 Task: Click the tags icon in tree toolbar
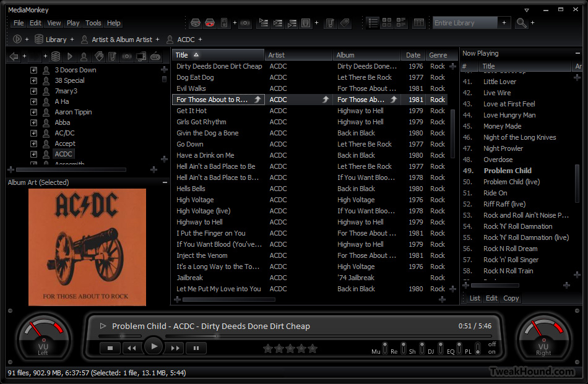coord(98,56)
